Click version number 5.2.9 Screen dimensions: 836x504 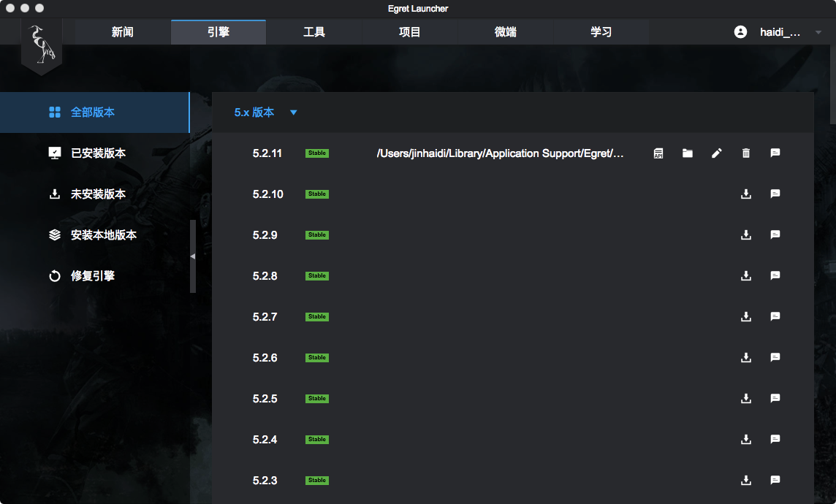265,235
